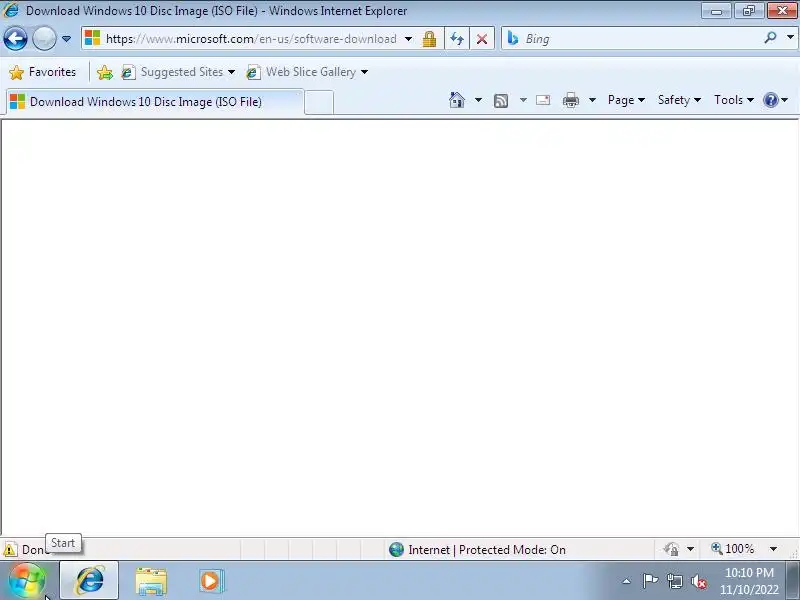The width and height of the screenshot is (800, 600).
Task: Open the Windows Start orb
Action: [x=27, y=581]
